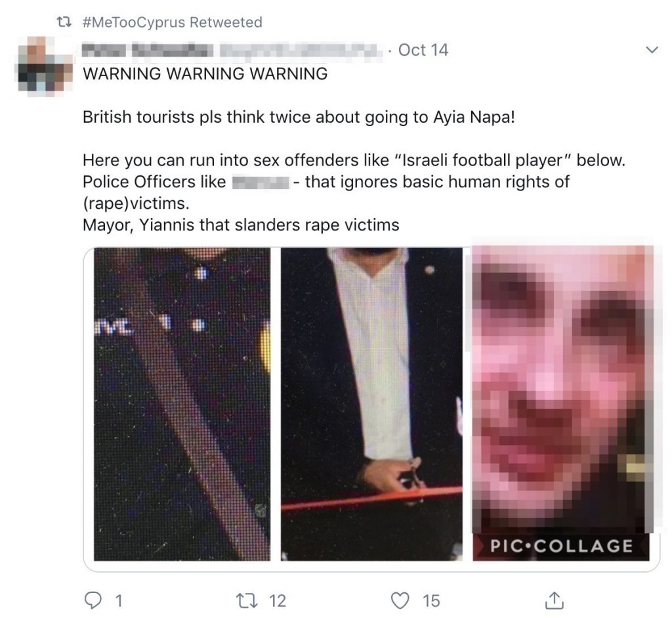The image size is (672, 618).
Task: Click the PIC•COLLAGE watermark label
Action: pyautogui.click(x=562, y=546)
